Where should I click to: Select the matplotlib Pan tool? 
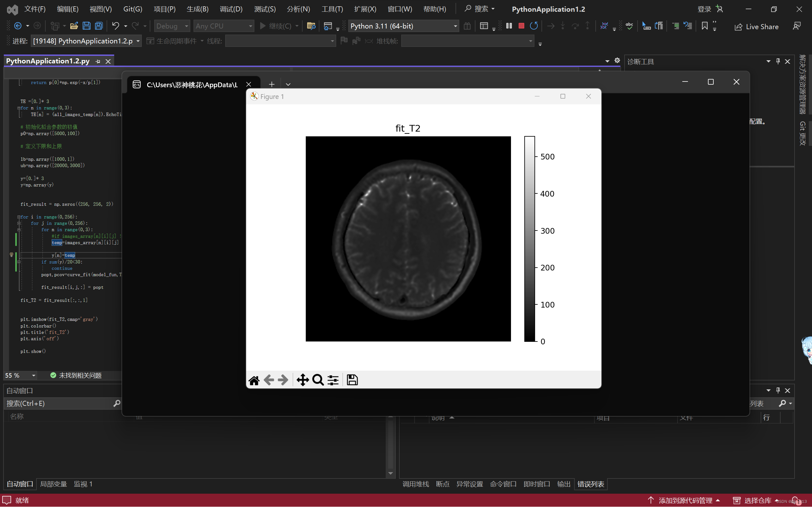(x=303, y=380)
